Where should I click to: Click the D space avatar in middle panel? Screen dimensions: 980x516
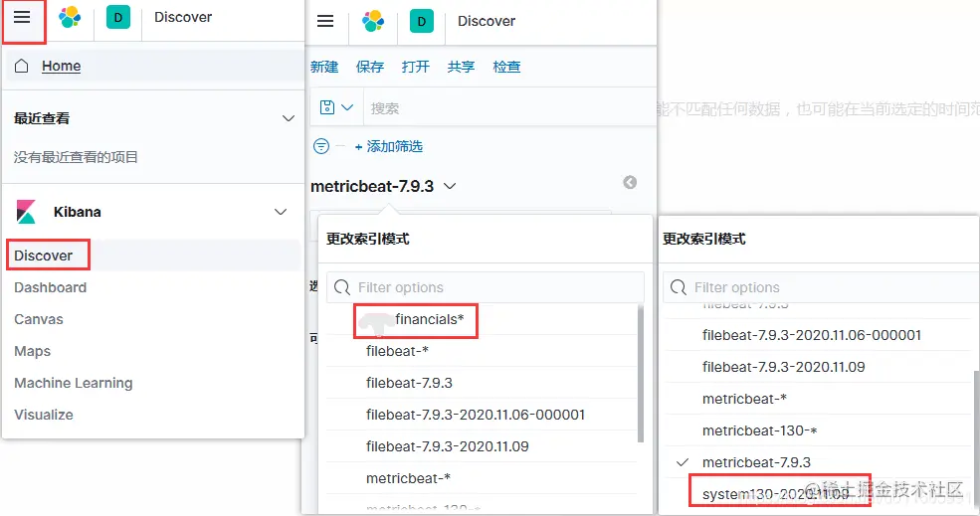(x=421, y=21)
